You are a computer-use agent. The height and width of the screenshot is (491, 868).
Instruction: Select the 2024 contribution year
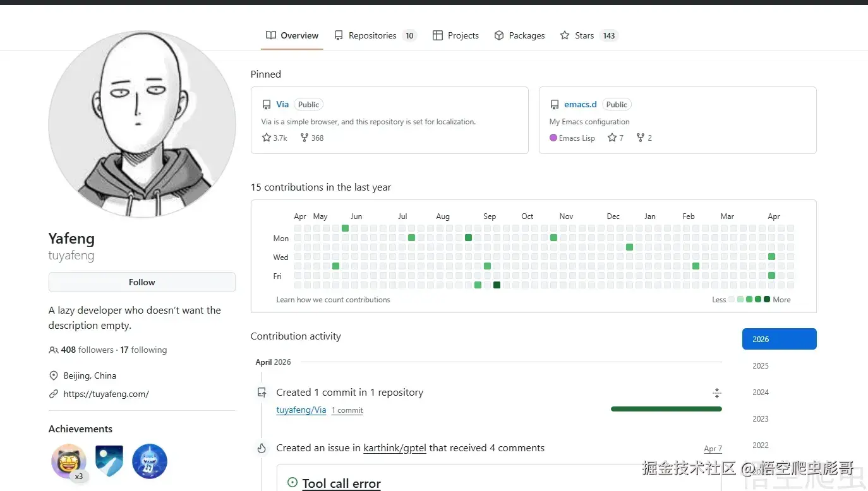click(x=761, y=392)
